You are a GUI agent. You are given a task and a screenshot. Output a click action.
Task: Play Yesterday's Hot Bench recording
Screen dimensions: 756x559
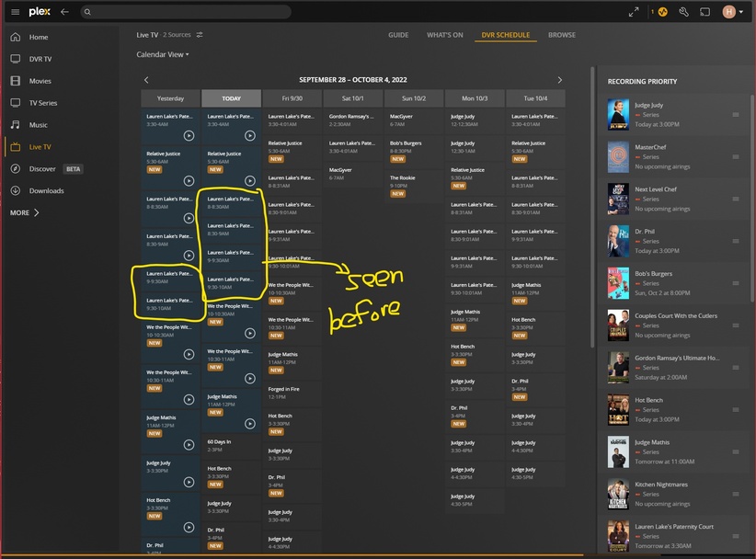pos(189,527)
